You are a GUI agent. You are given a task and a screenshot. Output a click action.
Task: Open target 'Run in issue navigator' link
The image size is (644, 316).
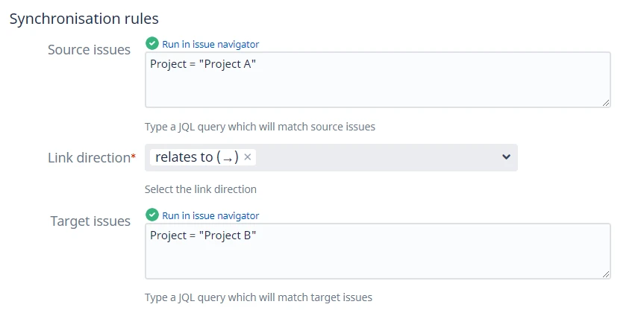pos(210,215)
